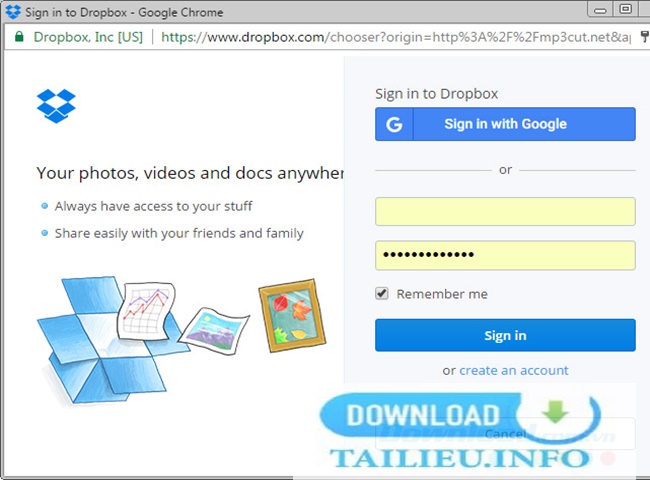The image size is (650, 480).
Task: Minimize the Chrome window
Action: [x=600, y=10]
